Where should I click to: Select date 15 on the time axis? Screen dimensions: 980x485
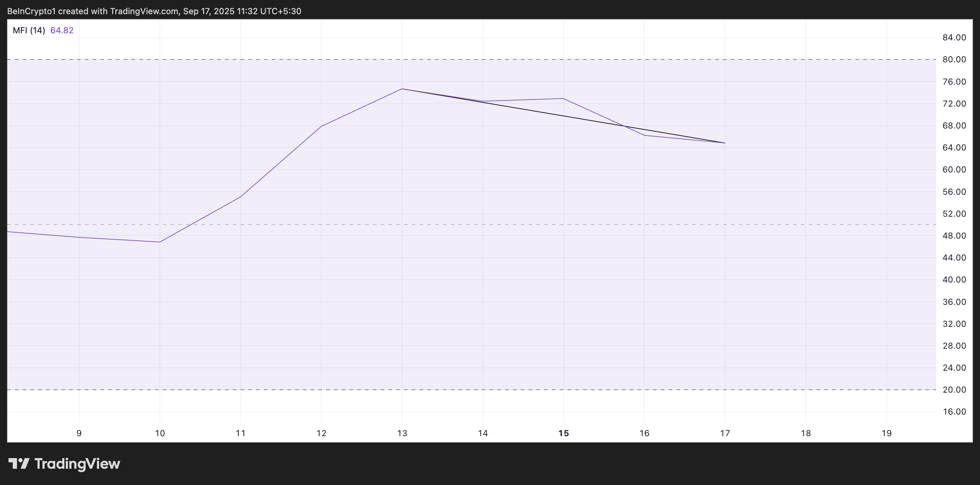pos(564,433)
